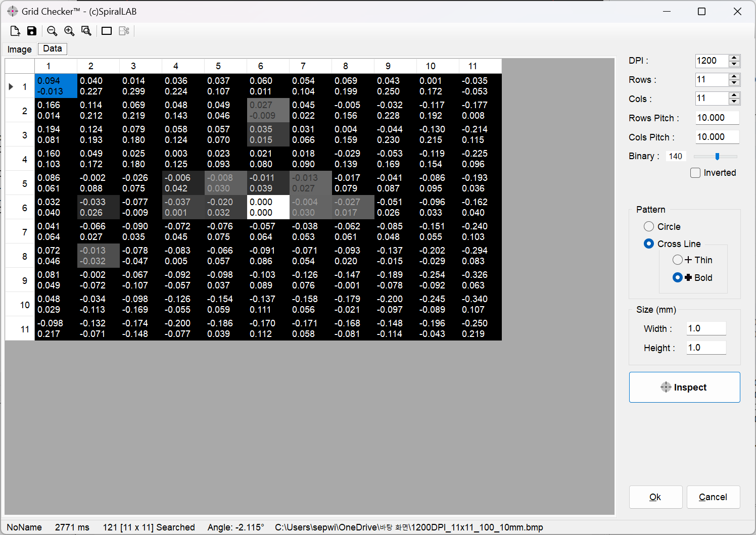The width and height of the screenshot is (756, 535).
Task: Click the Size Height 1.0 field
Action: point(706,348)
